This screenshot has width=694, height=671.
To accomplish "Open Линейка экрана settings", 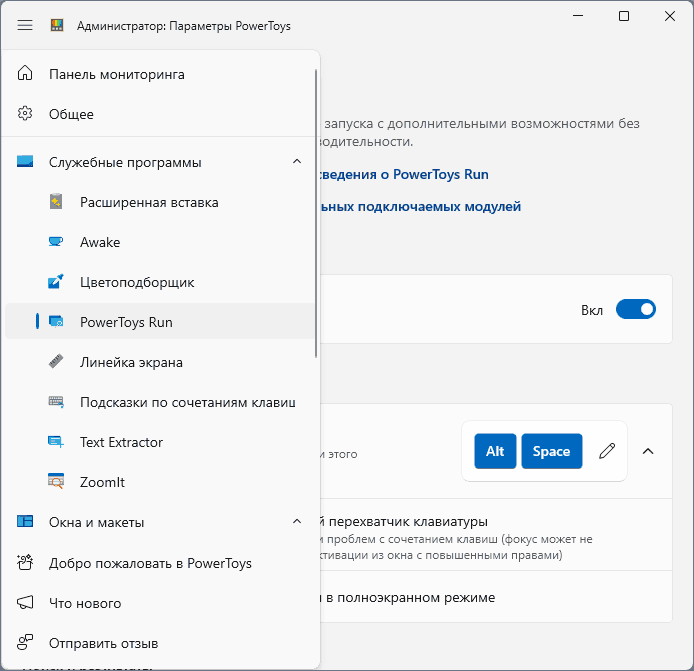I will point(159,362).
